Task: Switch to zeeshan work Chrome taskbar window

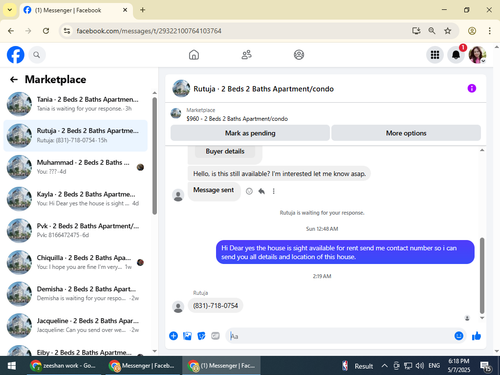Action: pyautogui.click(x=63, y=366)
